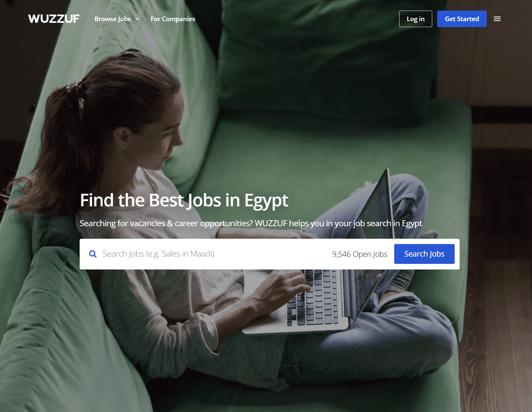The height and width of the screenshot is (412, 532).
Task: Click the Log in button
Action: click(415, 19)
